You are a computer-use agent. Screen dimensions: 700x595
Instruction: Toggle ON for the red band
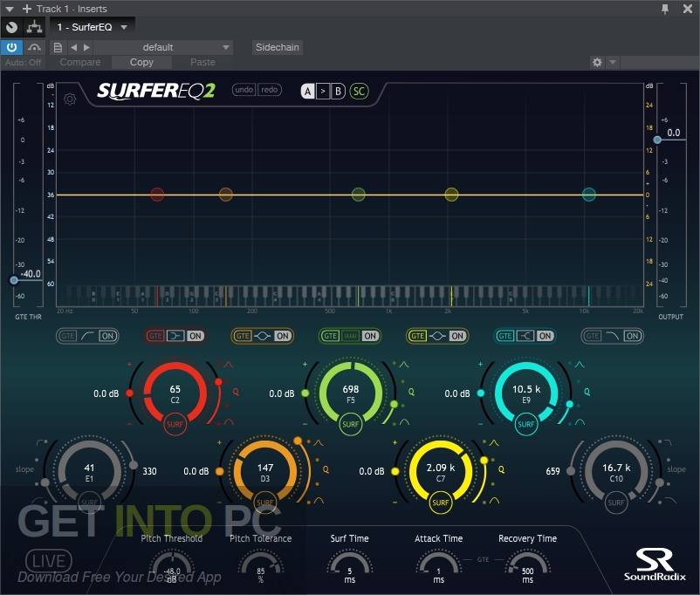196,336
